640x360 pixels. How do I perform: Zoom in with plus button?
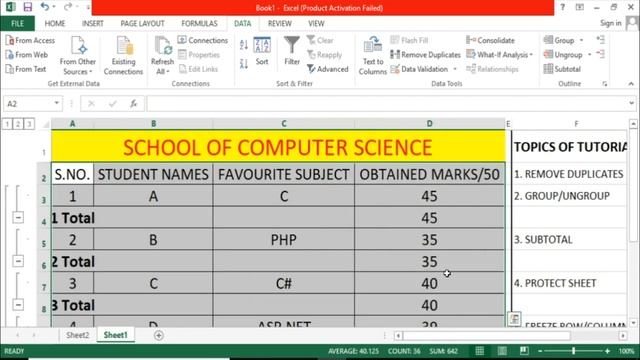click(607, 351)
